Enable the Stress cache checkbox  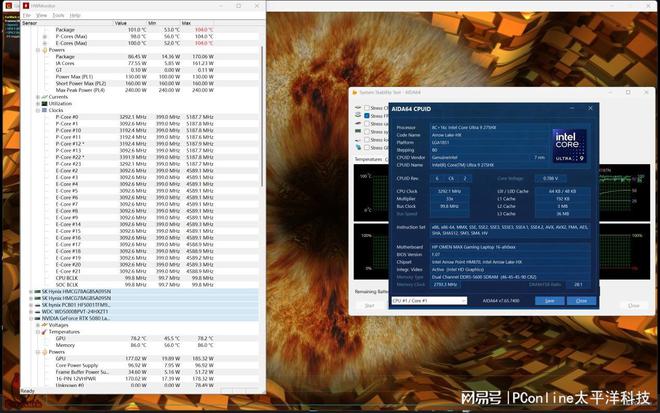click(x=367, y=124)
